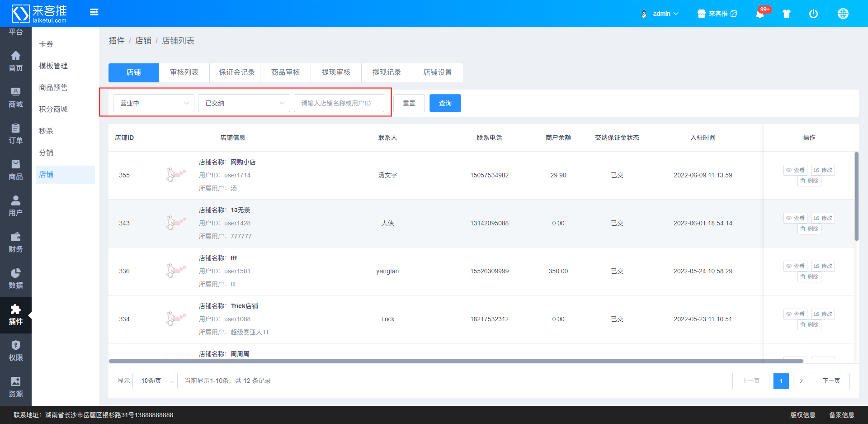
Task: Click the 重置 button
Action: [x=409, y=103]
